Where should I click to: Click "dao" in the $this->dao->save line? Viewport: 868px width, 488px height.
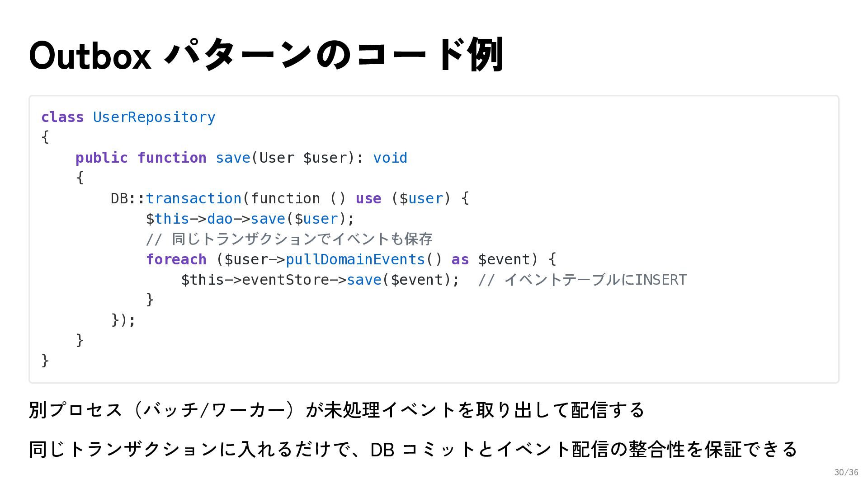[220, 219]
